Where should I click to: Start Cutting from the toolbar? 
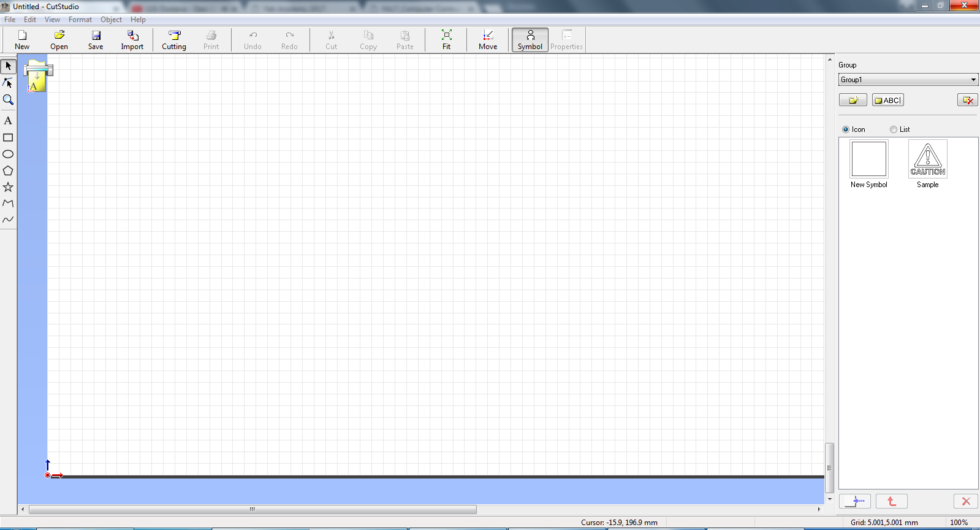click(174, 40)
